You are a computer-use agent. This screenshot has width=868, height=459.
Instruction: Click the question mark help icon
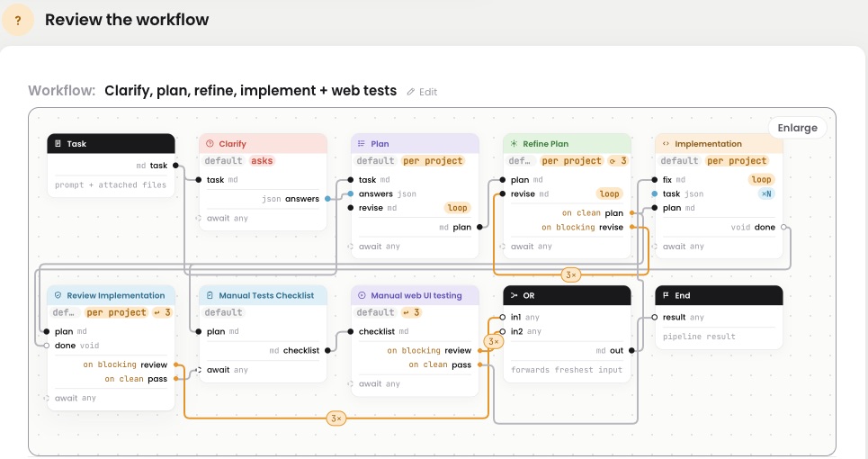18,21
